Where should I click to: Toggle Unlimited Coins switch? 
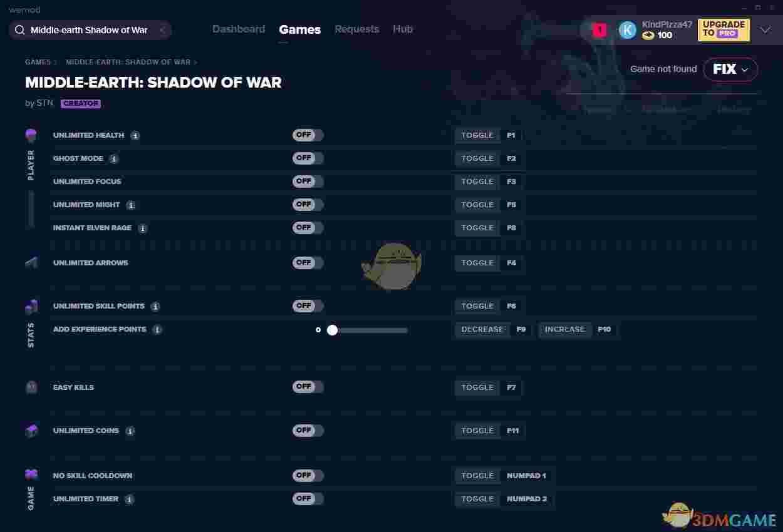click(x=308, y=431)
